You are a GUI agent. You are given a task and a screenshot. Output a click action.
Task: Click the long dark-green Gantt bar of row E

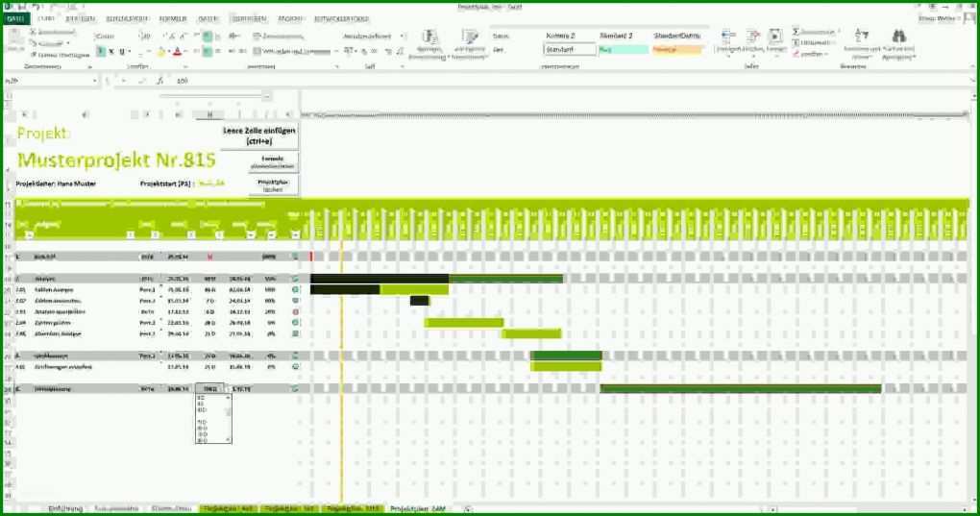741,388
